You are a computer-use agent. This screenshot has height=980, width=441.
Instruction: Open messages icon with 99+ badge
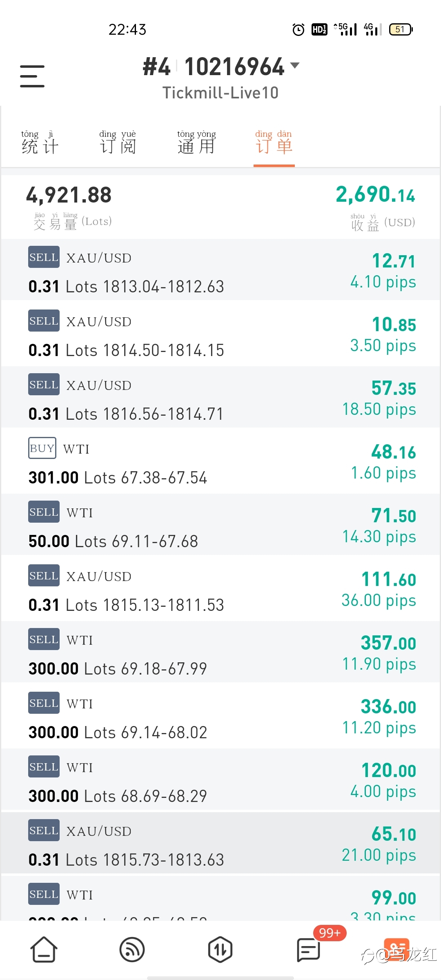(x=309, y=949)
